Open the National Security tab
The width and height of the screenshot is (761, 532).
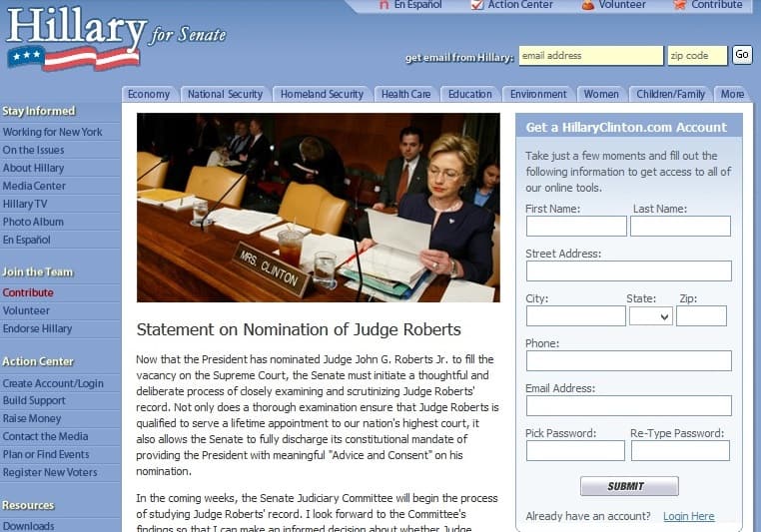coord(225,94)
